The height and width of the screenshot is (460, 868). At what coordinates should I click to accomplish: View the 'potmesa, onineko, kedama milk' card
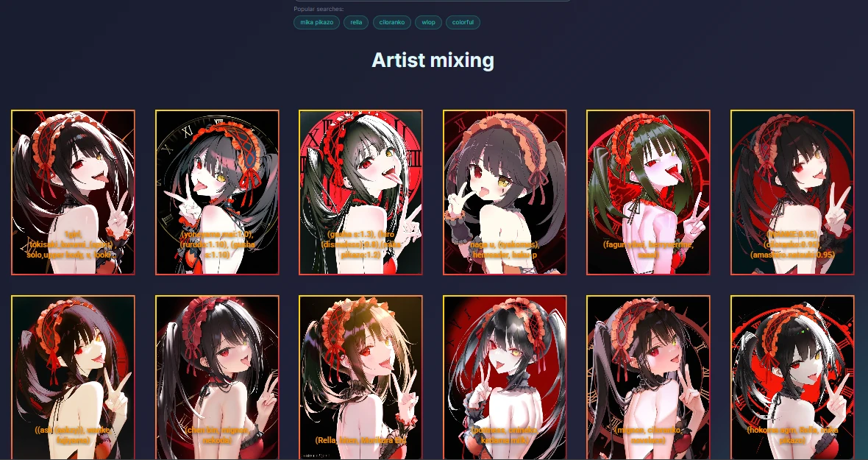(x=505, y=378)
